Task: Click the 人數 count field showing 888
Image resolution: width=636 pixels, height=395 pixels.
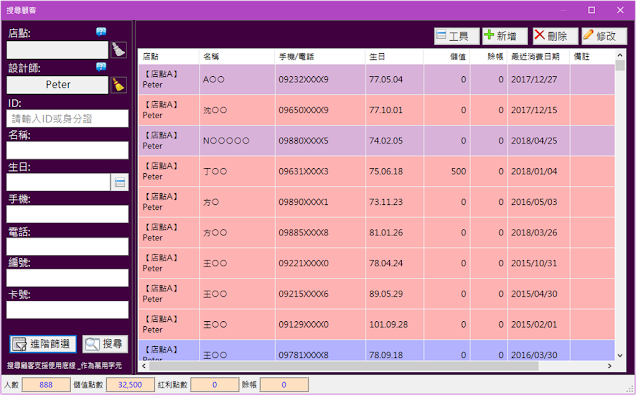Action: pyautogui.click(x=46, y=385)
